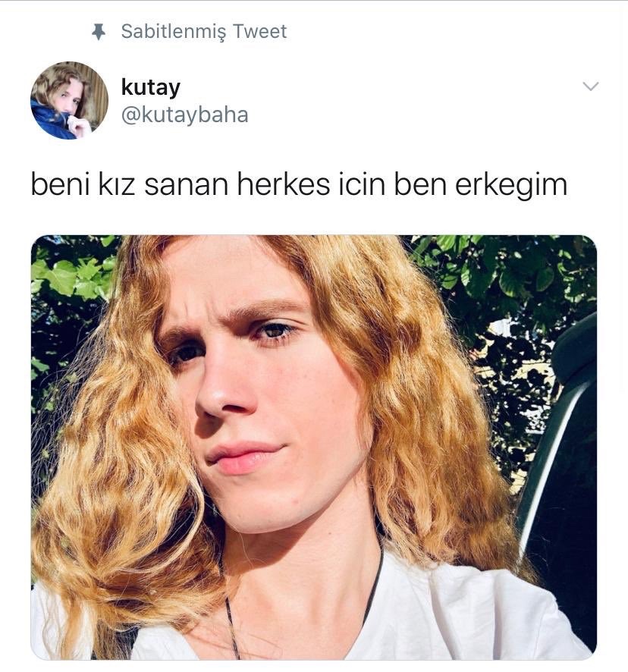Open the tweet text beginning "beni kız sanan"

tap(300, 185)
